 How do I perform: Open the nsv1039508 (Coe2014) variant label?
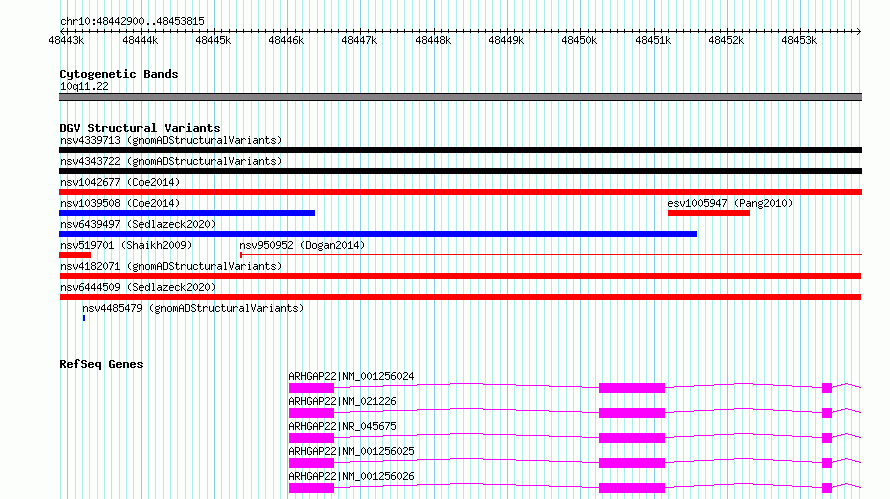pos(120,203)
